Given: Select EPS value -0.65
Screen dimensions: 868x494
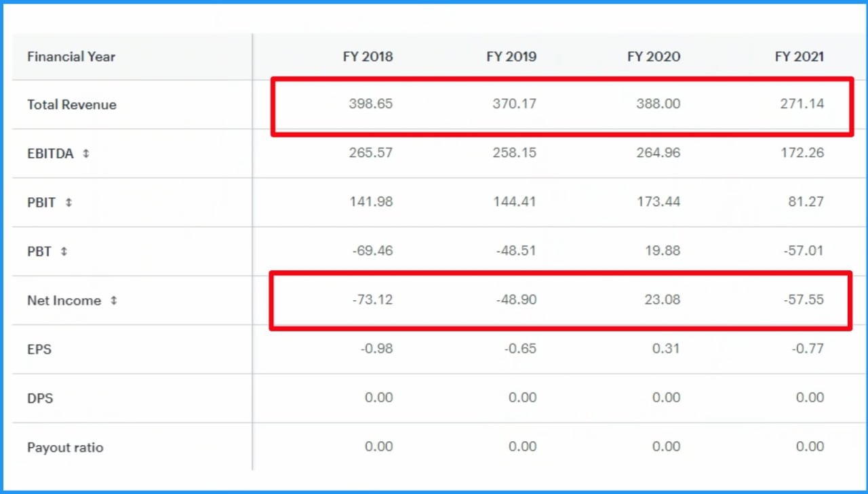Looking at the screenshot, I should 521,348.
